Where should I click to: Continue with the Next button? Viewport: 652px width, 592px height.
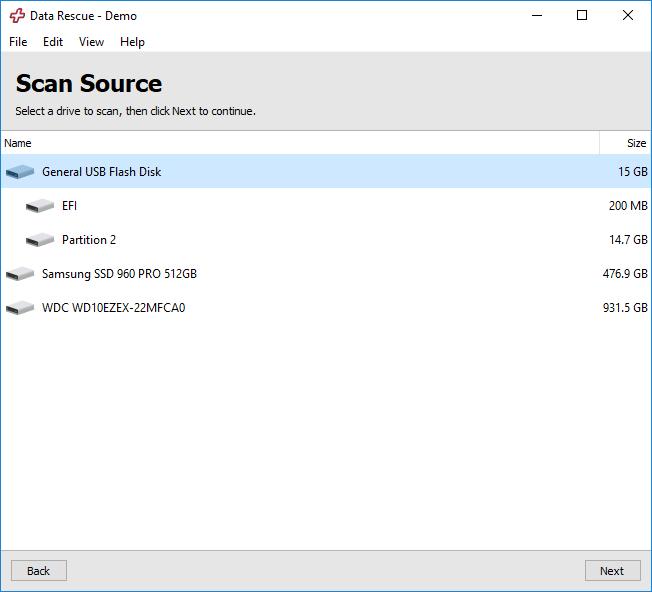[612, 570]
